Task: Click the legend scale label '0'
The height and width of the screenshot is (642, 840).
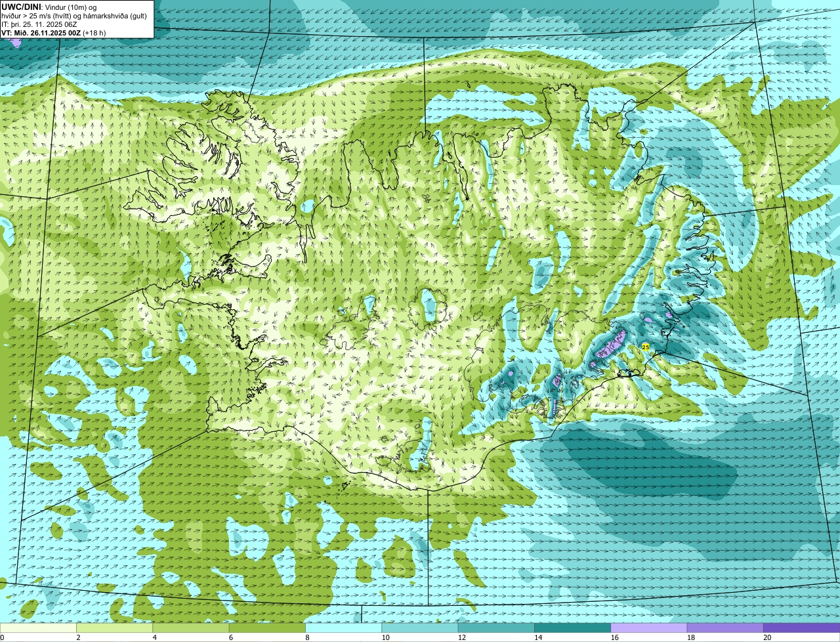Action: coord(3,637)
